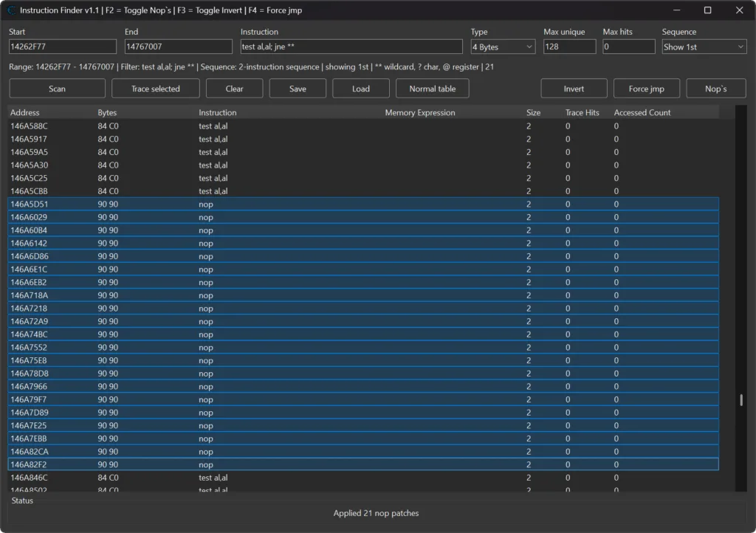The image size is (756, 533).
Task: Select nop row at 146A6E1C
Action: tap(363, 269)
